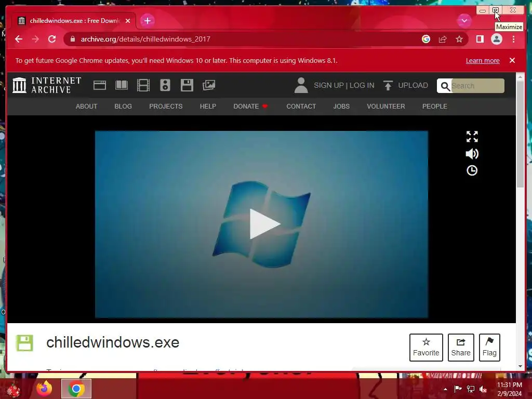Open the HELP menu item

pyautogui.click(x=208, y=106)
